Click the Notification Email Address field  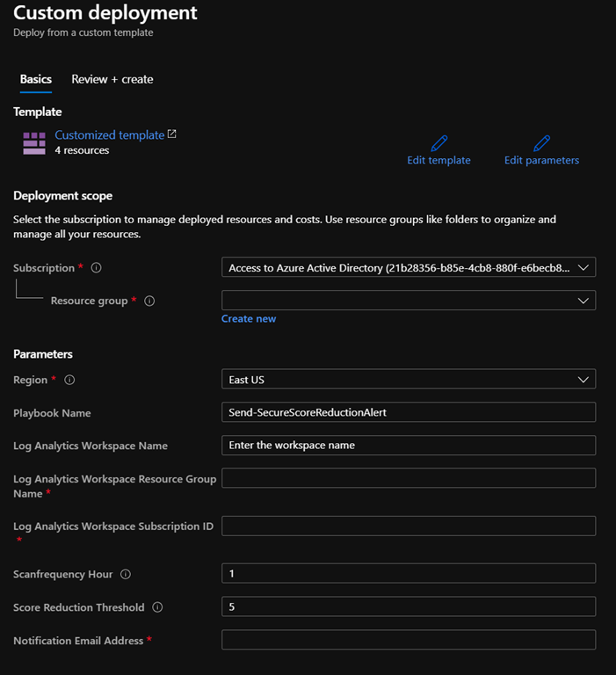409,641
